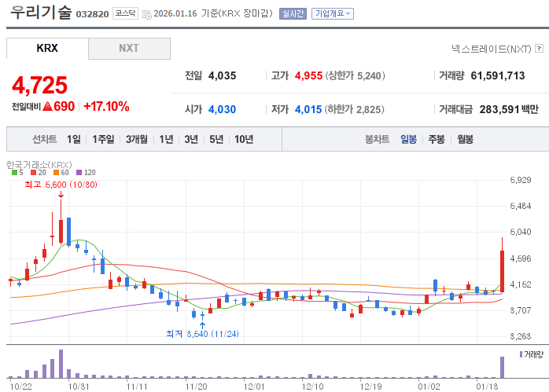This screenshot has width=549, height=392.
Task: Select the 3개월 line chart period
Action: tap(137, 139)
